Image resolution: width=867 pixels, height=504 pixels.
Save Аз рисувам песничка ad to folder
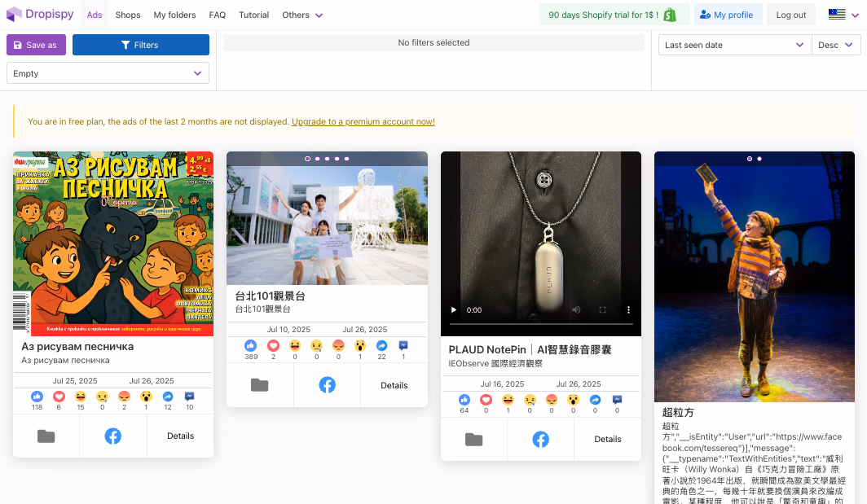click(46, 436)
